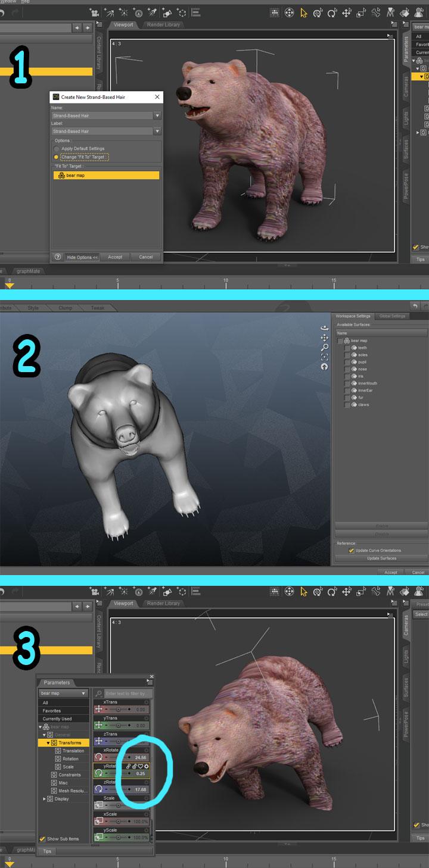Click the xTrans move icon in Parameters pane

click(x=98, y=709)
